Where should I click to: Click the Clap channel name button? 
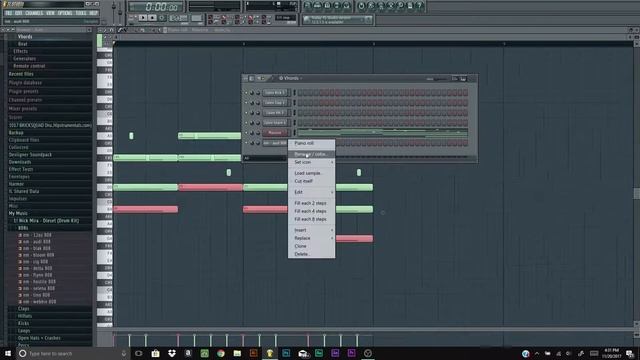(275, 103)
